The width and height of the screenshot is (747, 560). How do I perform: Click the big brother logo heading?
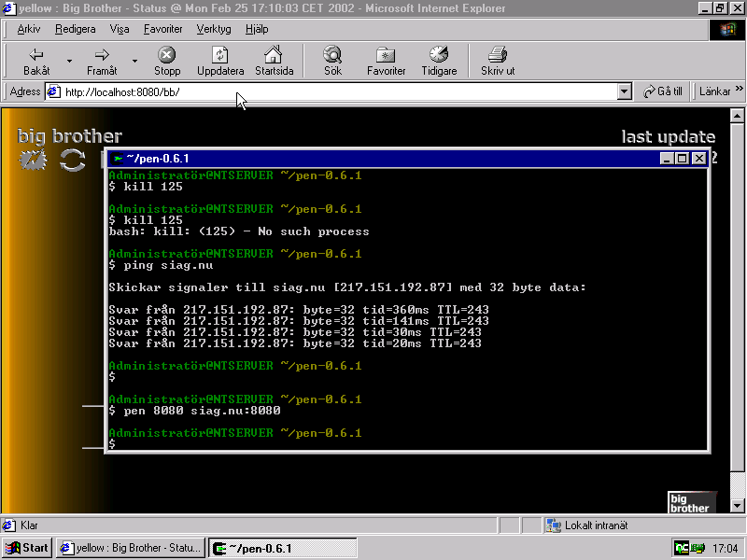click(x=69, y=136)
